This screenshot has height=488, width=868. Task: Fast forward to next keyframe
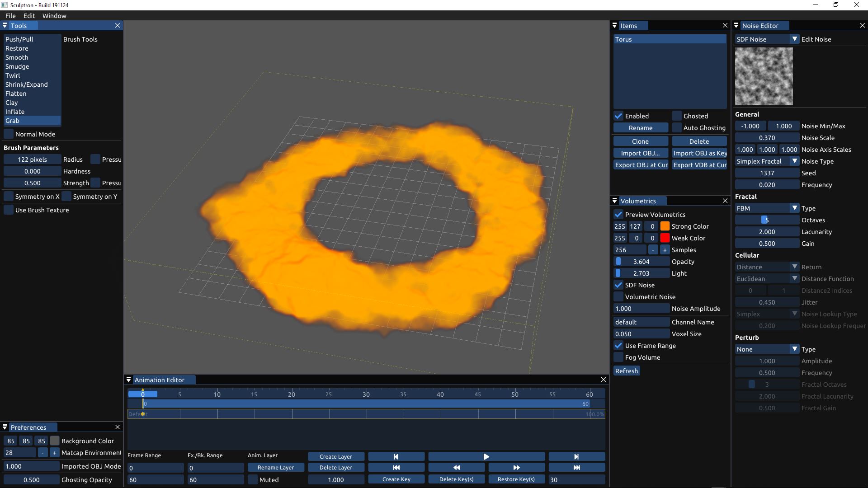516,468
